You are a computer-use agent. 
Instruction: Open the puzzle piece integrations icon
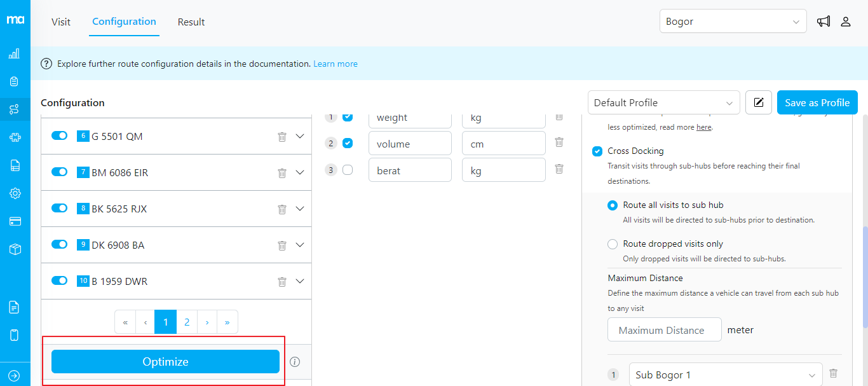[x=15, y=137]
